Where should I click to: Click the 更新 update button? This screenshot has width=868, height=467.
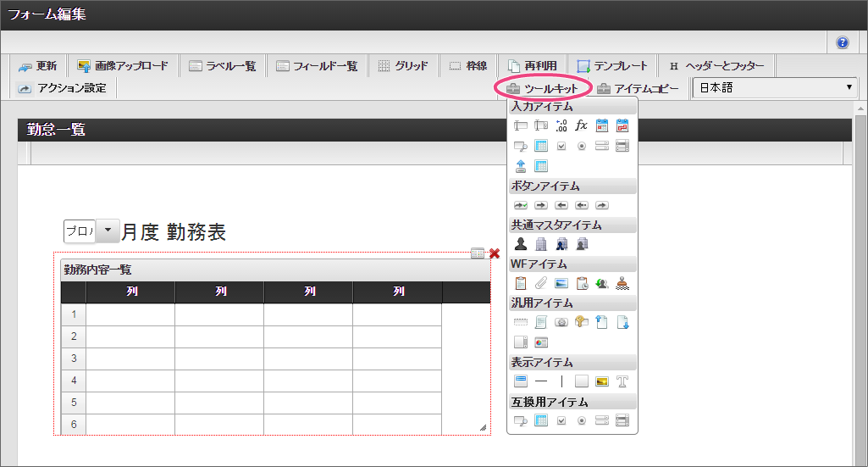[38, 66]
